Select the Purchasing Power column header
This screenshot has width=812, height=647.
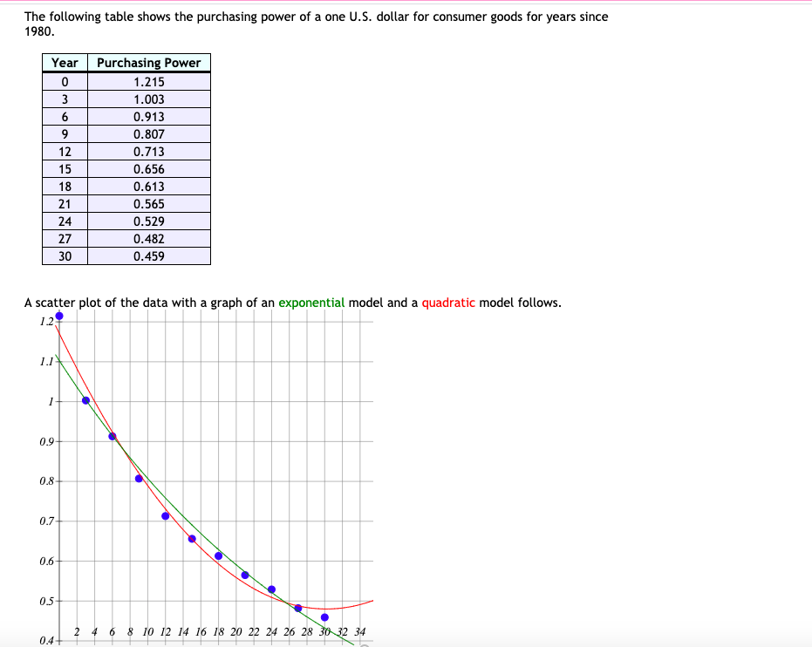pos(149,63)
